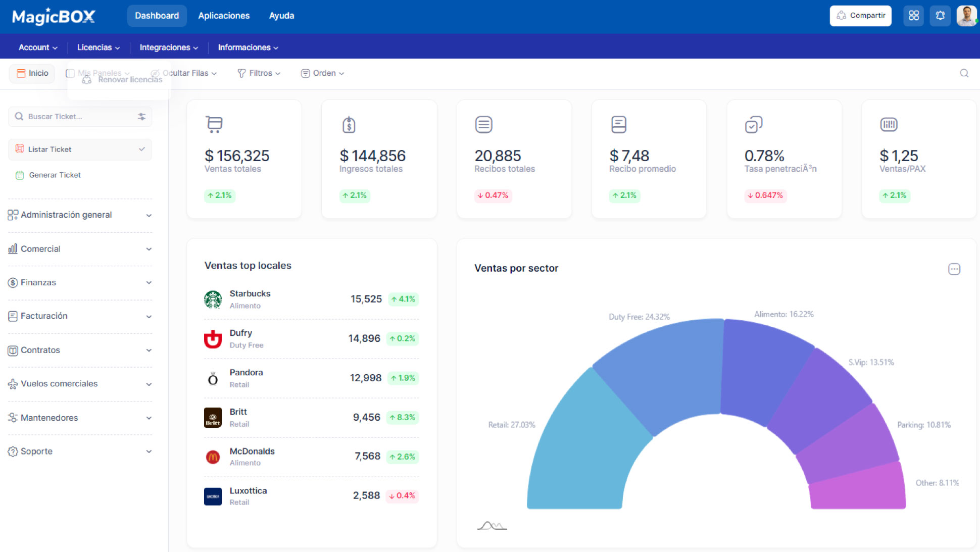Click the $ 156,325 Ventas totales value
The height and width of the screenshot is (552, 980).
(x=237, y=156)
